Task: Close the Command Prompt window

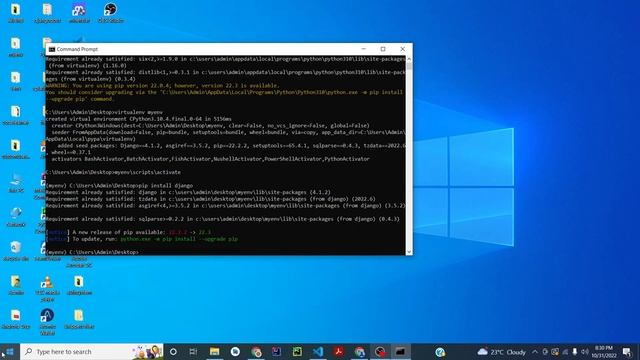Action: click(x=402, y=49)
